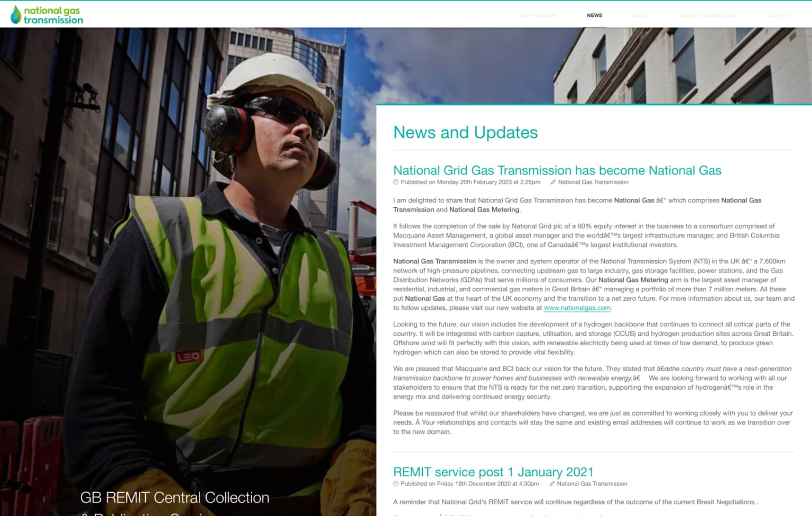Open the Notifications menu item

(x=537, y=15)
